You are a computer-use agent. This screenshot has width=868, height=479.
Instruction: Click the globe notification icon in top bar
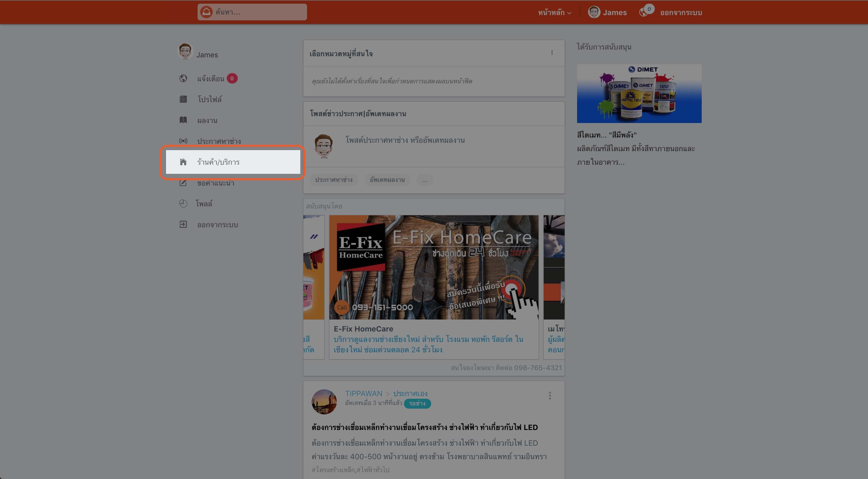[643, 13]
